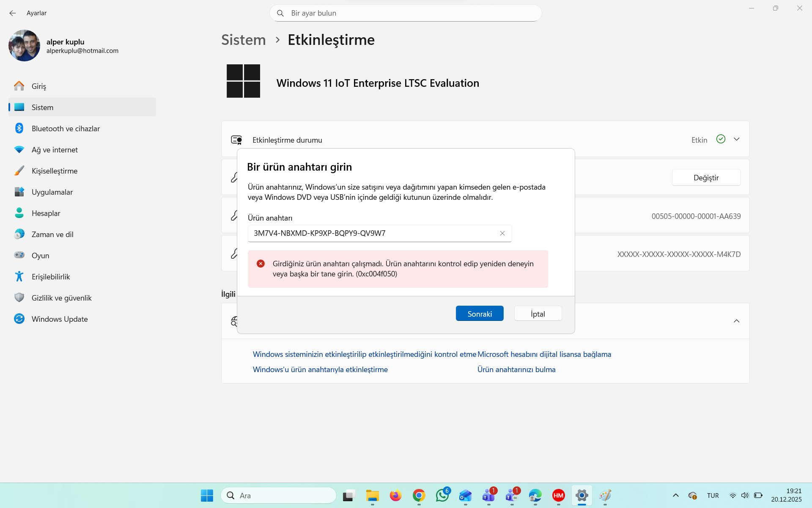Screen dimensions: 812x508
Task: Open Hesaplar person icon
Action: click(19, 213)
